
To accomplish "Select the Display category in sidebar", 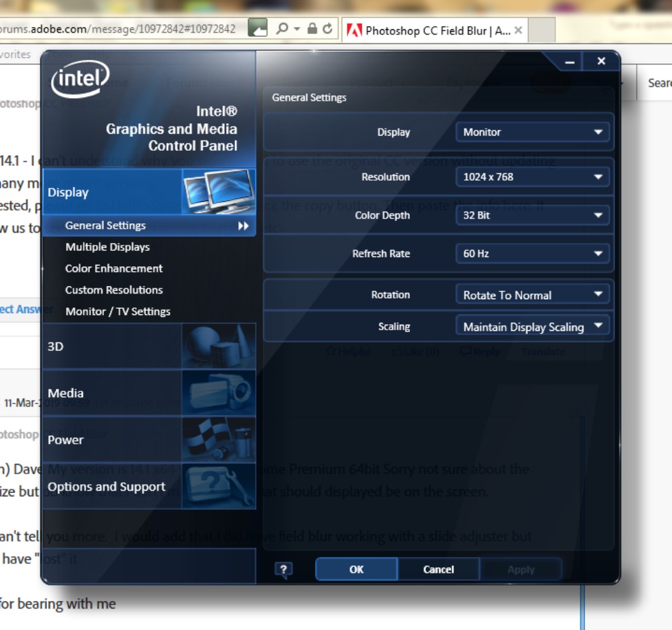I will pos(149,192).
